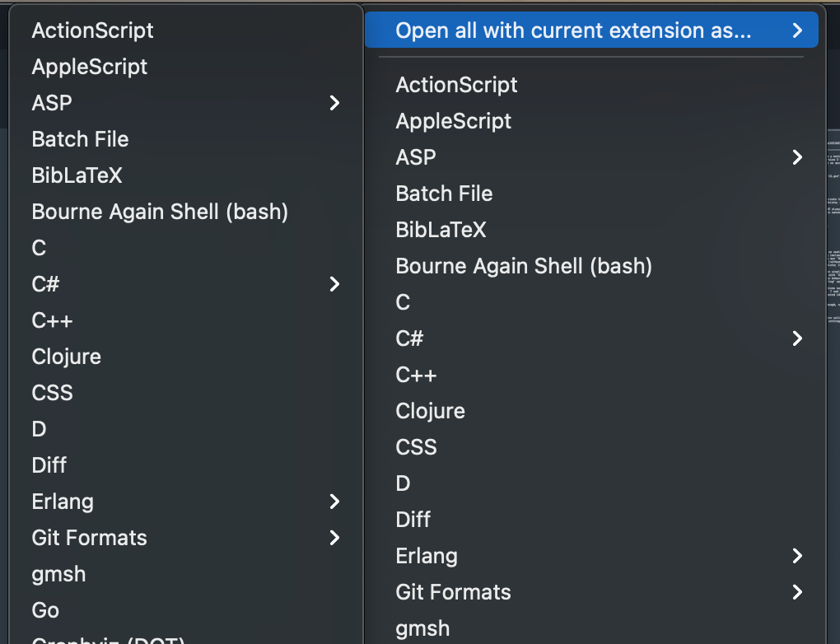Choose CSS in the current-extension submenu
This screenshot has height=644, width=840.
[x=416, y=447]
